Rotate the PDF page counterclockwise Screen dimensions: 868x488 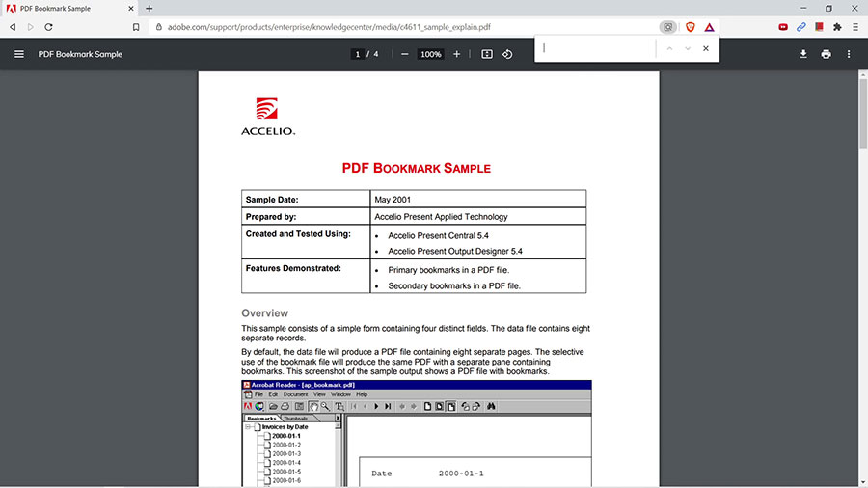[507, 54]
